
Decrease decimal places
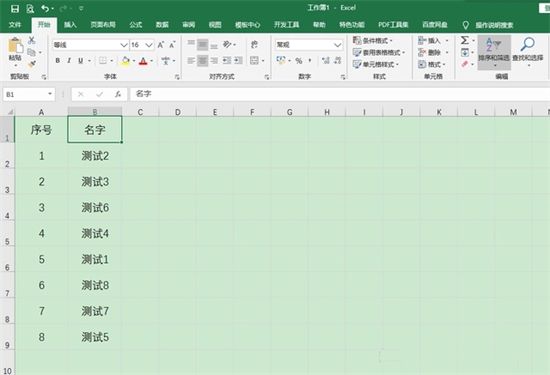pyautogui.click(x=338, y=61)
